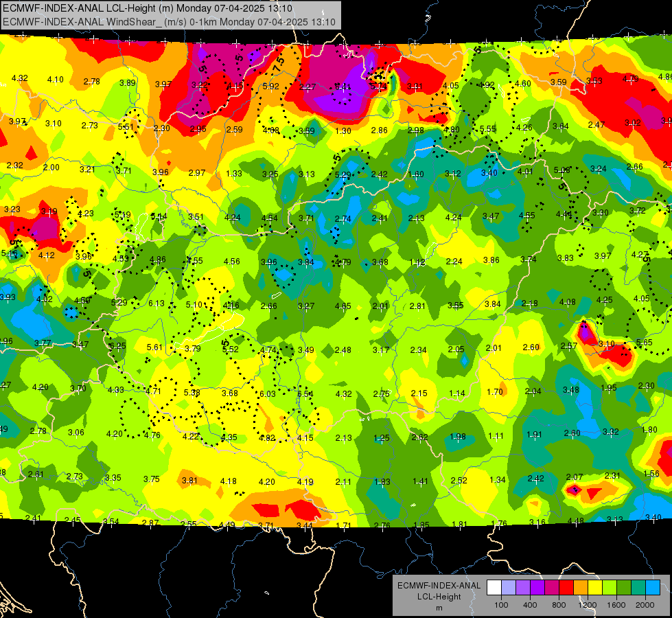Click the LCL-Height (m) title line

coord(148,8)
